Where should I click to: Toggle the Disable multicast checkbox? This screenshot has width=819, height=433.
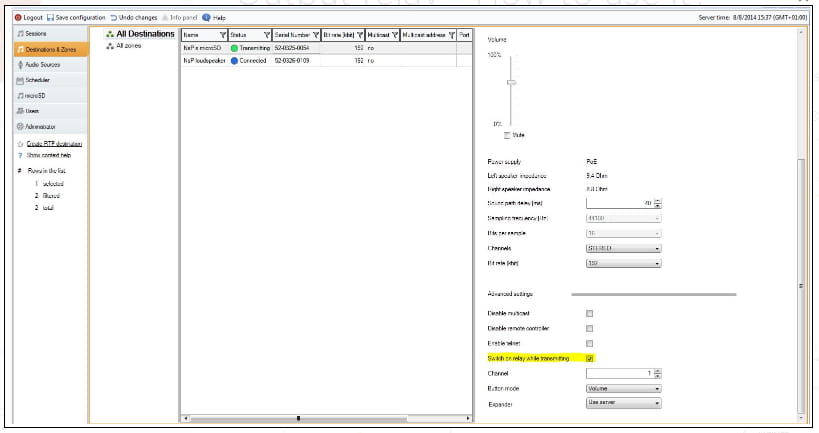click(589, 314)
